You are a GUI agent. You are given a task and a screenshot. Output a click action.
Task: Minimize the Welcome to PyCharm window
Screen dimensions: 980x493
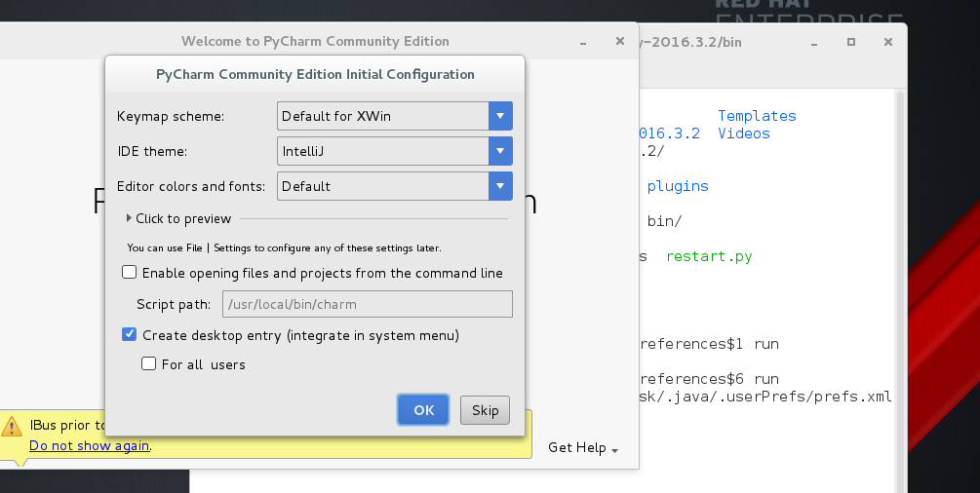point(582,42)
